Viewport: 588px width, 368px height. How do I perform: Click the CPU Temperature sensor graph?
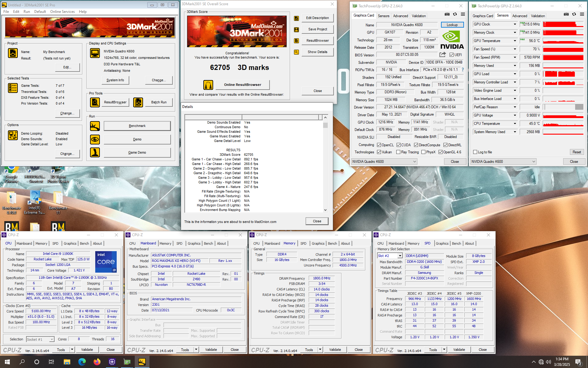click(x=563, y=124)
